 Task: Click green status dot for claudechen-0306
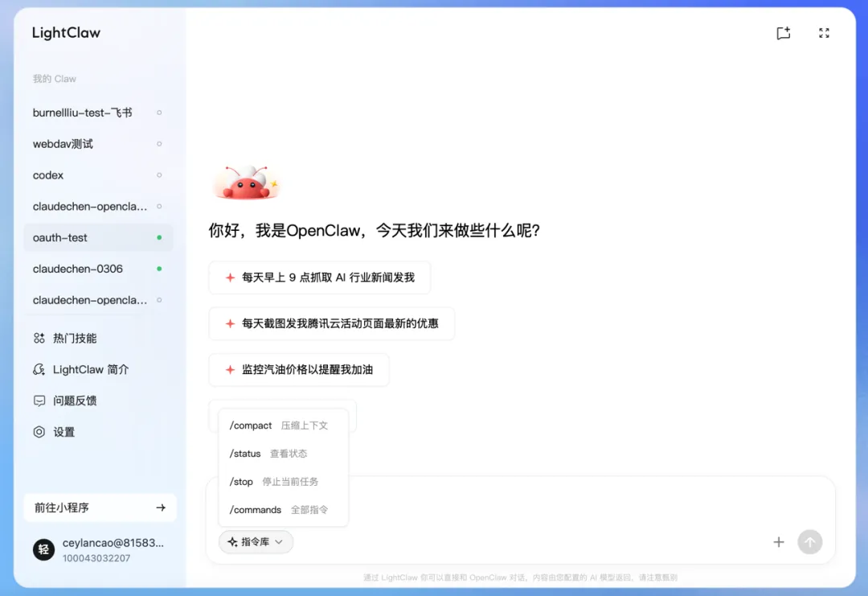(159, 269)
